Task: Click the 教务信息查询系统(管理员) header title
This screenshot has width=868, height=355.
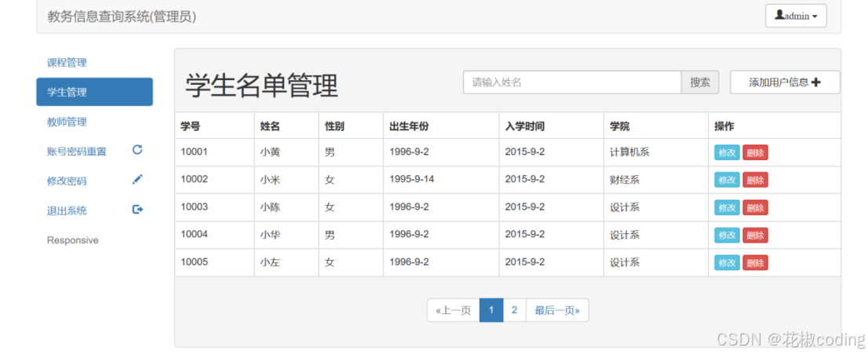Action: click(122, 16)
